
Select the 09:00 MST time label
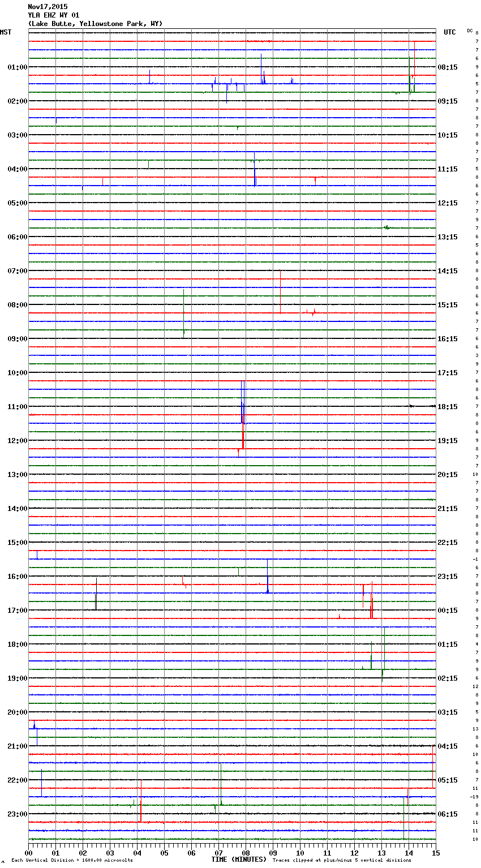tap(18, 339)
